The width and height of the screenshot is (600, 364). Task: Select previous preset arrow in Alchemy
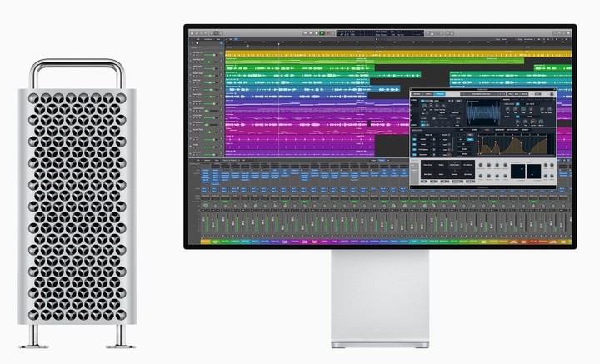point(500,94)
